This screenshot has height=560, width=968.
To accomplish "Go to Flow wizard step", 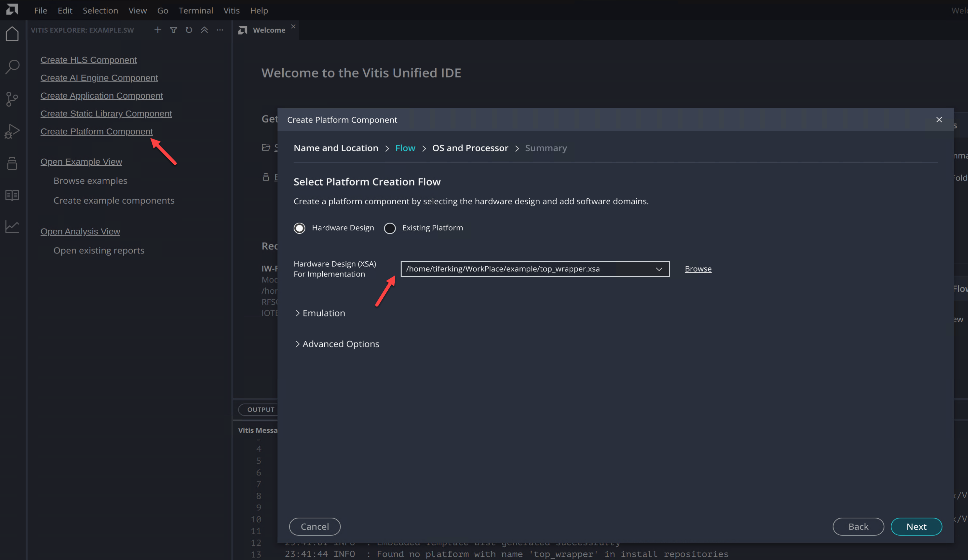I will coord(405,148).
